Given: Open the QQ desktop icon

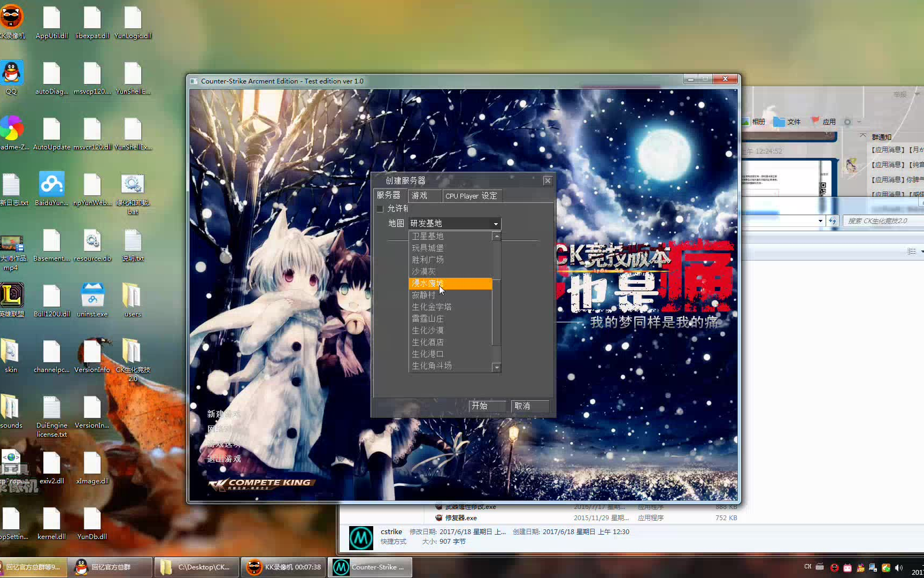Looking at the screenshot, I should pyautogui.click(x=11, y=78).
